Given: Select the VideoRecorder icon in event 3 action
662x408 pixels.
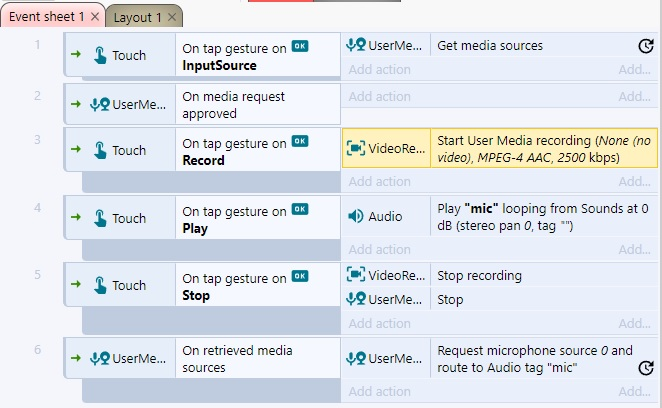Looking at the screenshot, I should coord(355,148).
